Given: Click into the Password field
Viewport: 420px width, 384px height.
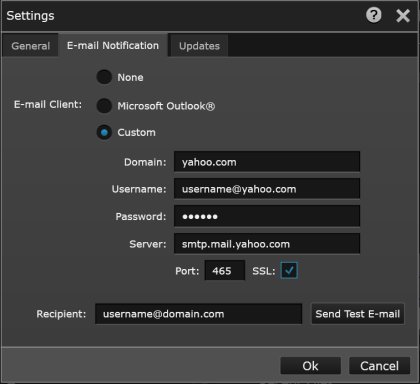Looking at the screenshot, I should click(x=267, y=216).
